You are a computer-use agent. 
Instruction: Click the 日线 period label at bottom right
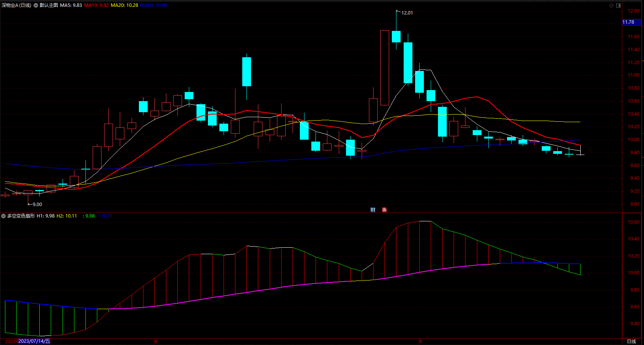pyautogui.click(x=631, y=341)
